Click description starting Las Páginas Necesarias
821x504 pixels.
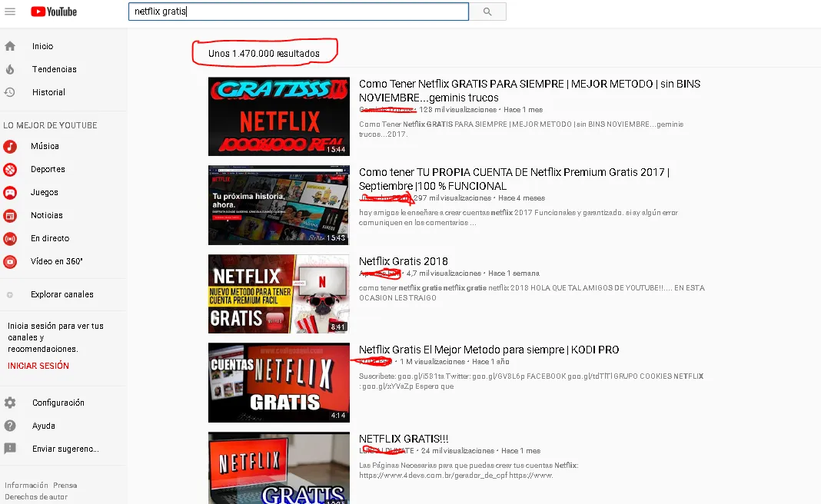coord(469,470)
